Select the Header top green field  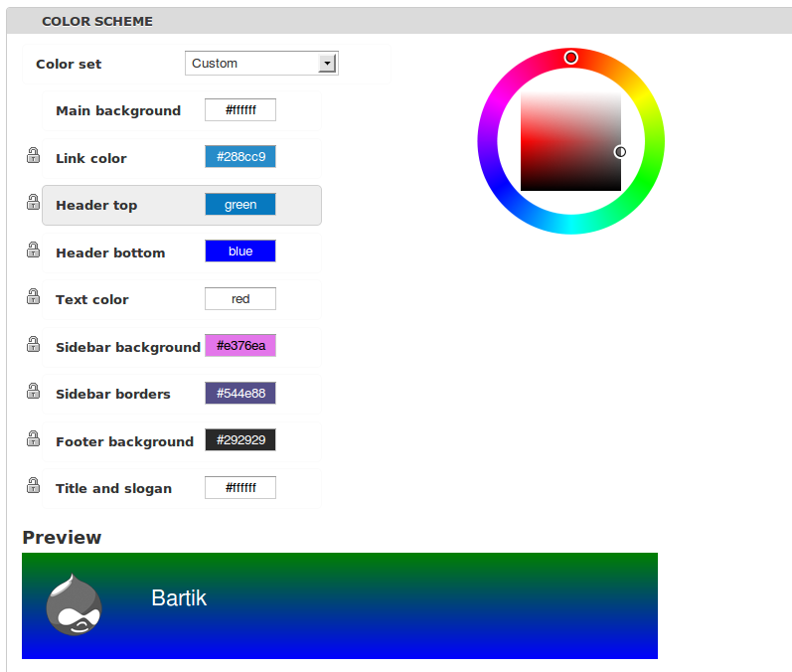point(240,204)
